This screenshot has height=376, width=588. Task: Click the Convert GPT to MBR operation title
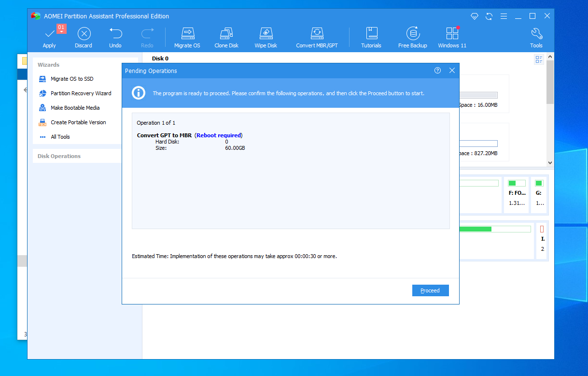click(165, 135)
